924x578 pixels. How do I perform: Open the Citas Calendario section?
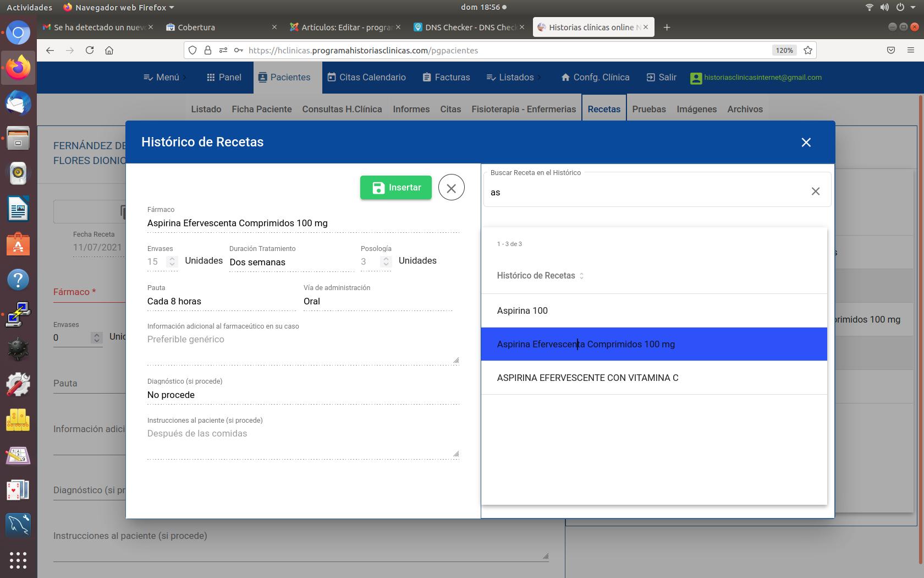pos(366,78)
